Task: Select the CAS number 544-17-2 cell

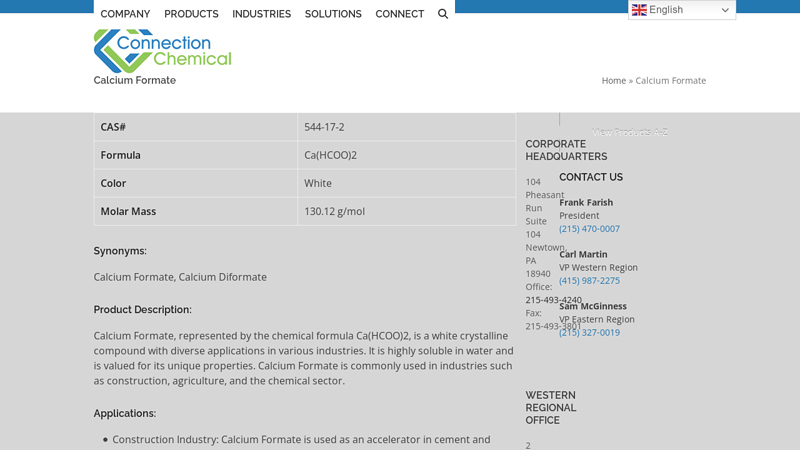Action: pos(407,127)
